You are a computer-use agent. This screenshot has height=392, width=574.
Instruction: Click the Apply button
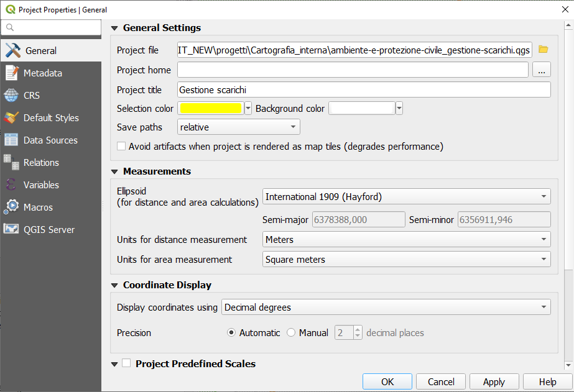[494, 382]
